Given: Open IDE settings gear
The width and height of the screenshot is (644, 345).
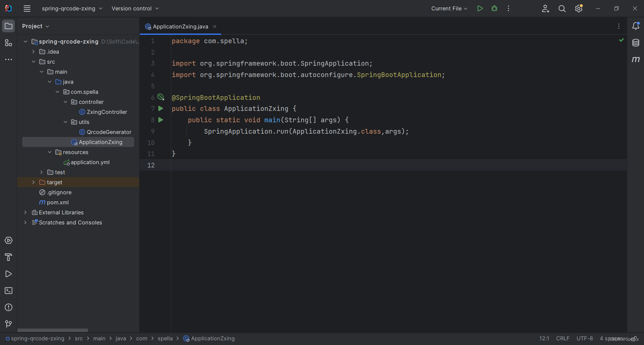Looking at the screenshot, I should click(x=579, y=9).
